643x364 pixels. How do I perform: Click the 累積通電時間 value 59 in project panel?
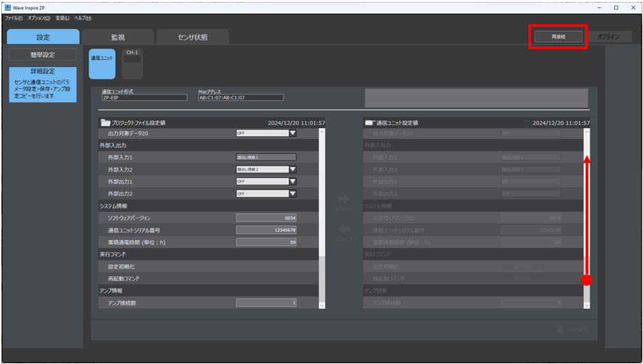pyautogui.click(x=266, y=242)
